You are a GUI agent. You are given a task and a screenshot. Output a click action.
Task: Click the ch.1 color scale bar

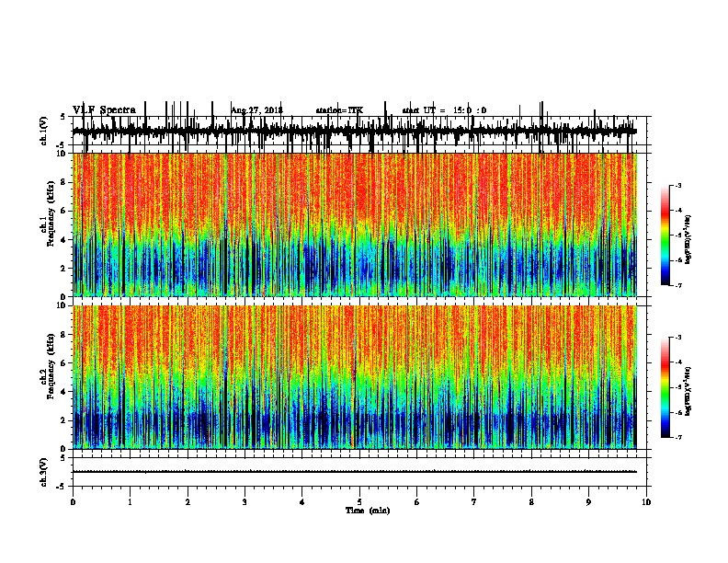(x=665, y=236)
